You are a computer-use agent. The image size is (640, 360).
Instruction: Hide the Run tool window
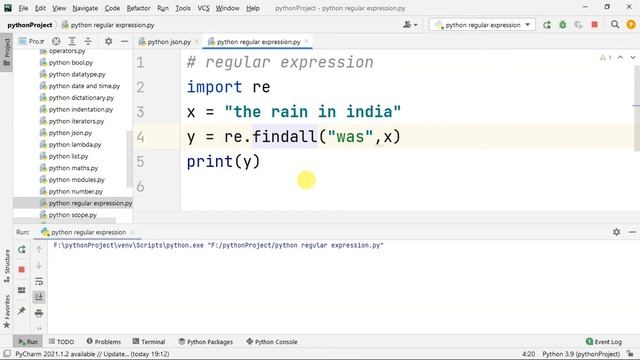(x=632, y=232)
